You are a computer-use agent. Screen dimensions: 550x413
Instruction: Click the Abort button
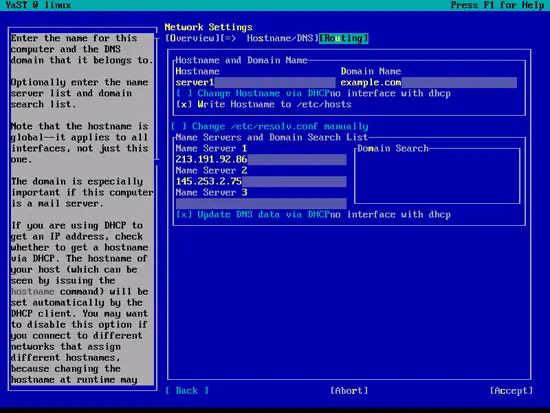pos(349,391)
